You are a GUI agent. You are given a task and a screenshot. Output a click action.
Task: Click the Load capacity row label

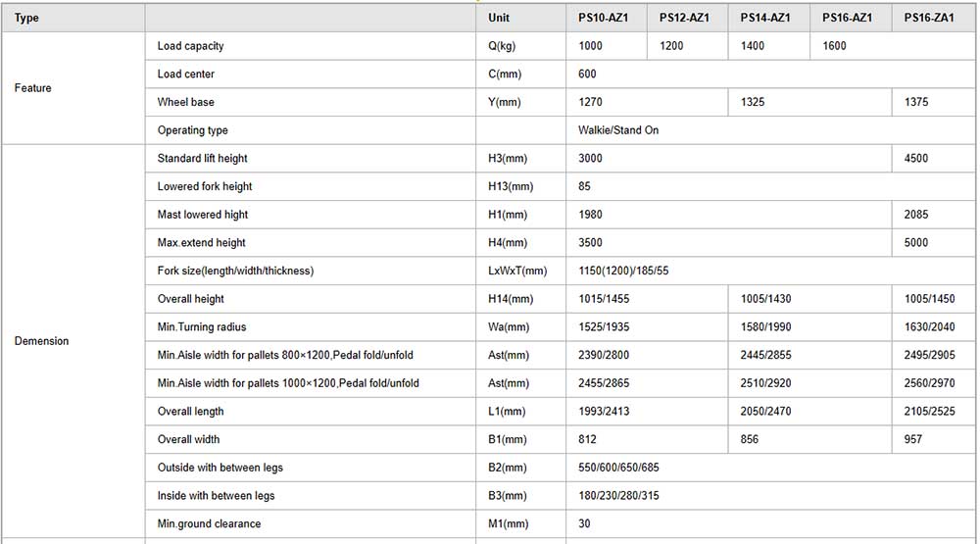click(191, 46)
